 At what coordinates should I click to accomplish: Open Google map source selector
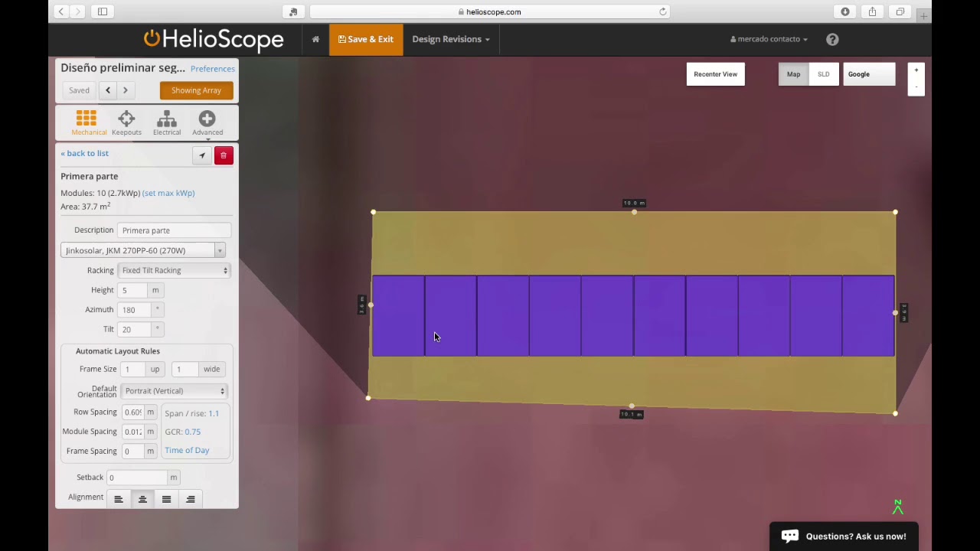coord(869,74)
